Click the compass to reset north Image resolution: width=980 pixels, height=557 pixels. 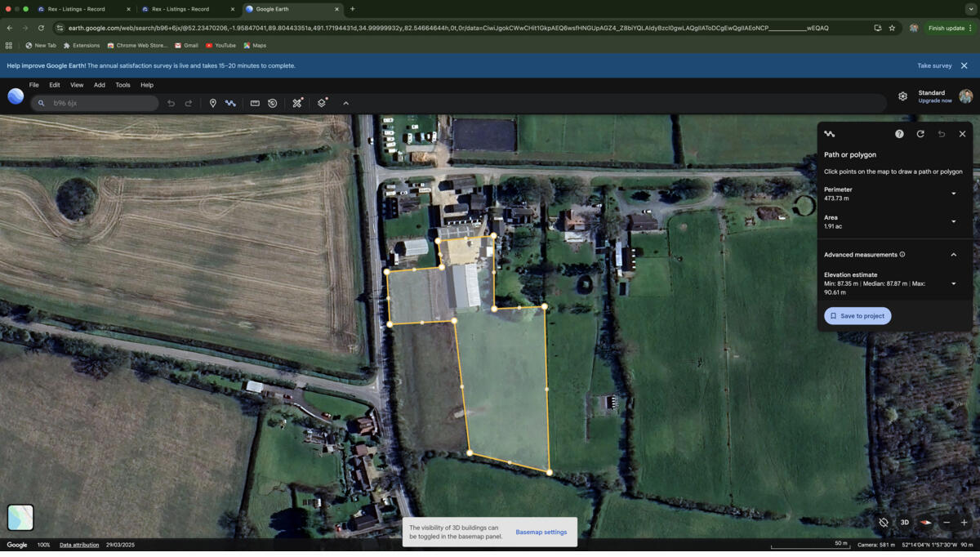pyautogui.click(x=925, y=523)
